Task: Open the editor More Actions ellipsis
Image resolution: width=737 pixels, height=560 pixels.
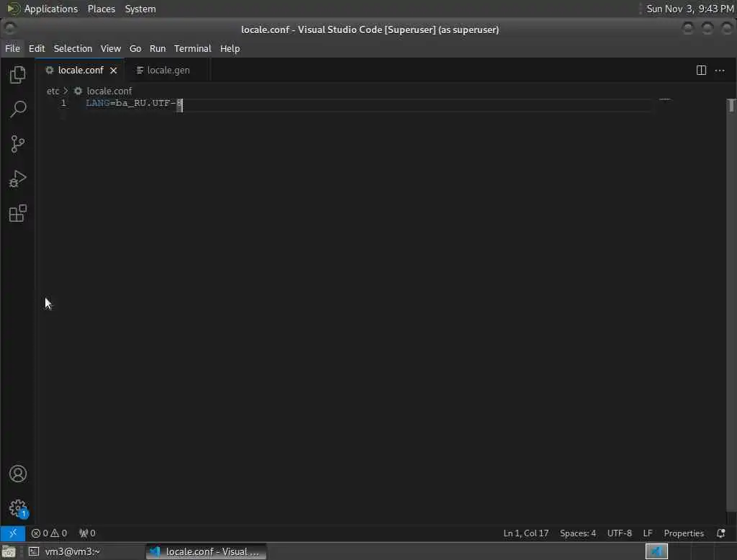Action: [720, 71]
